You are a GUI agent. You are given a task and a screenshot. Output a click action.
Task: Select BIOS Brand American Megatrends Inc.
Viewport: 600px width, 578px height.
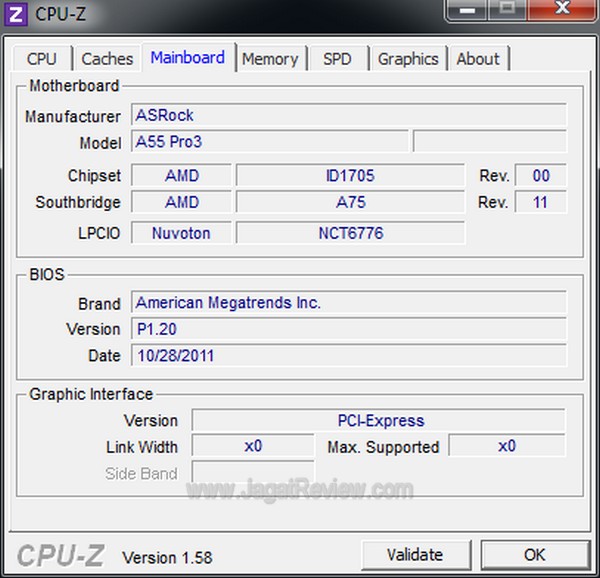coord(349,303)
